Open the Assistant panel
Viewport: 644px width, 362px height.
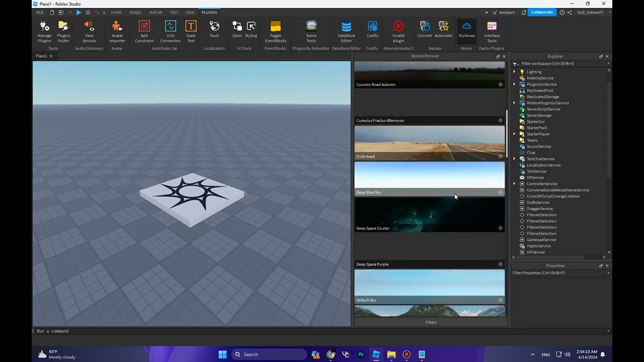tap(503, 12)
